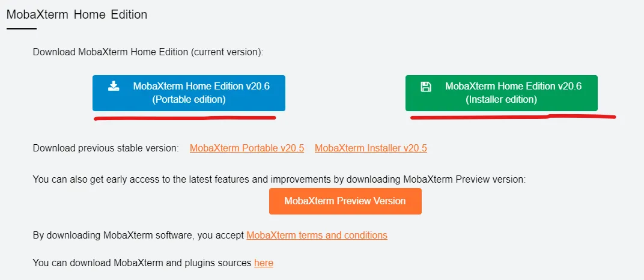Click "Download MobaXterm Home Edition (current version):" text
Screen dimensions: 644x280
tap(148, 52)
